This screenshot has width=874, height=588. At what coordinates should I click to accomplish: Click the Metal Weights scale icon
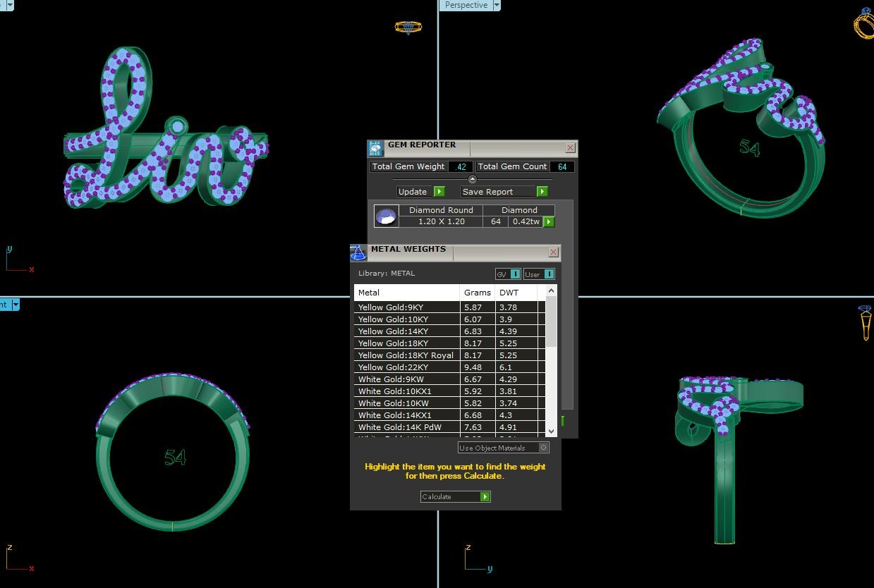click(x=358, y=252)
